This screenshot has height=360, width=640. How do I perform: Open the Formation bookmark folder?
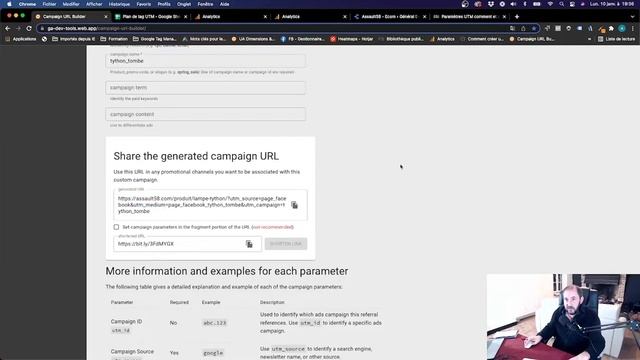point(114,39)
